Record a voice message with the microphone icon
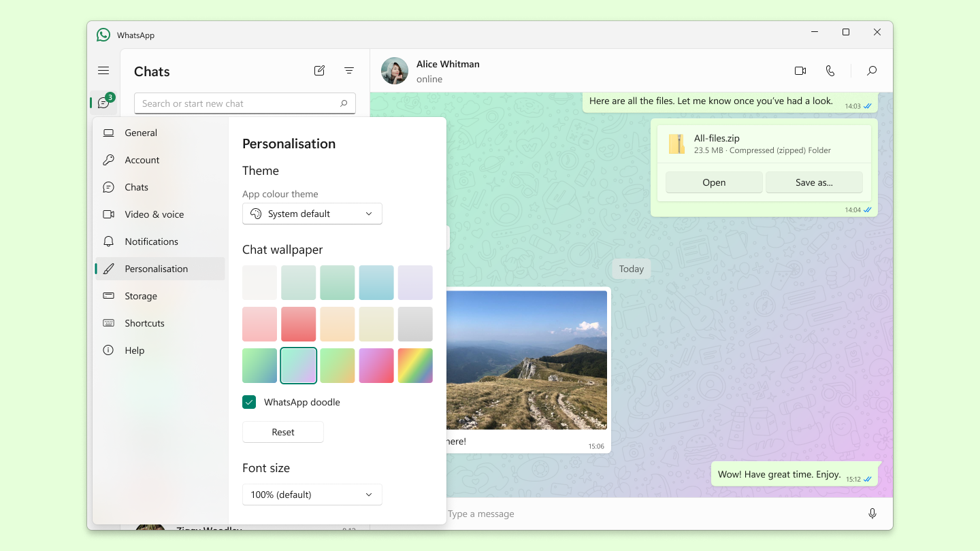The width and height of the screenshot is (980, 551). pyautogui.click(x=872, y=514)
